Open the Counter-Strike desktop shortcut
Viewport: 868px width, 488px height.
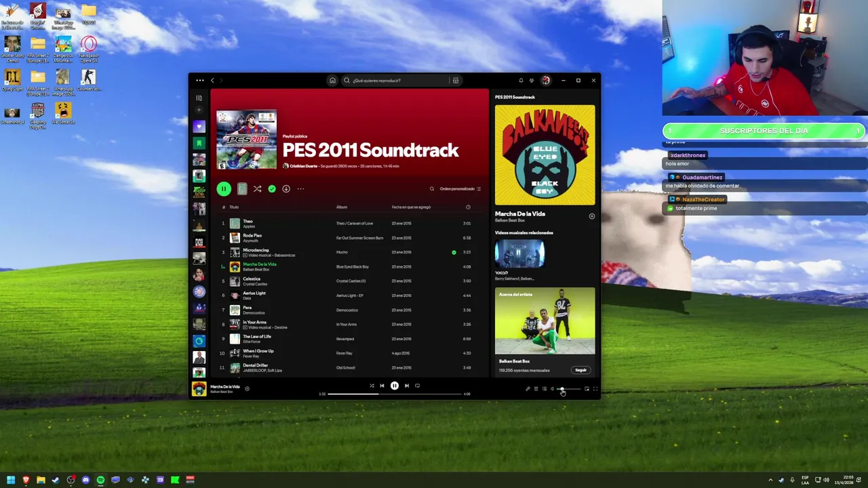pos(88,81)
